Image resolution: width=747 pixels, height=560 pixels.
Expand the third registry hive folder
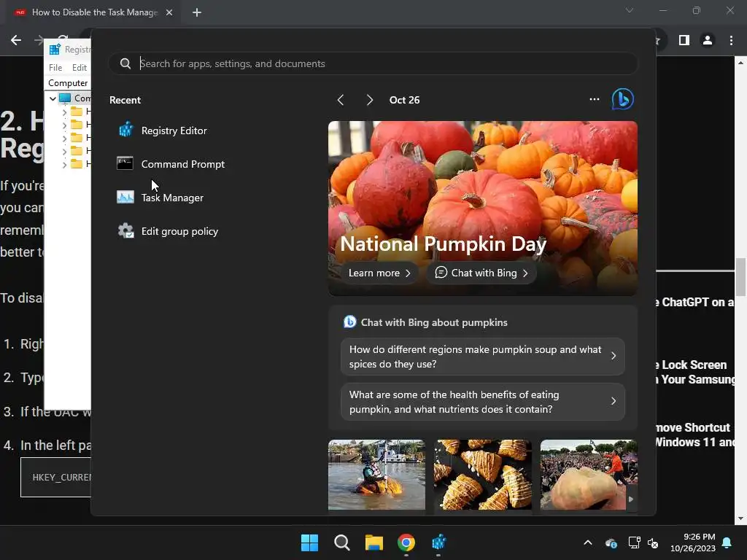pyautogui.click(x=64, y=139)
